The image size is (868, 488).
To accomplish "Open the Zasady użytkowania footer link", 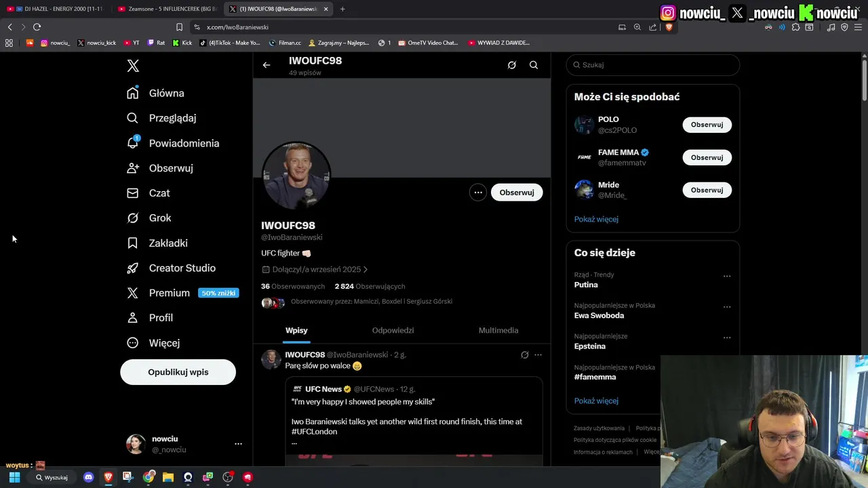I will coord(599,428).
